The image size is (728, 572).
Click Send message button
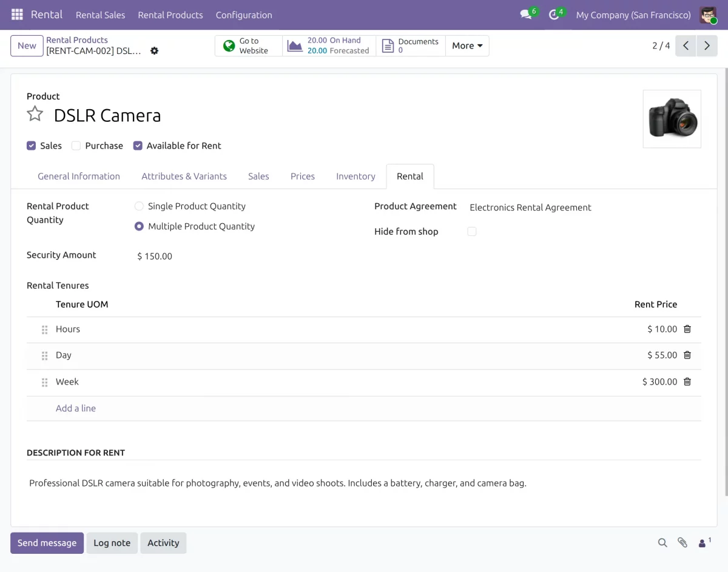click(x=47, y=543)
